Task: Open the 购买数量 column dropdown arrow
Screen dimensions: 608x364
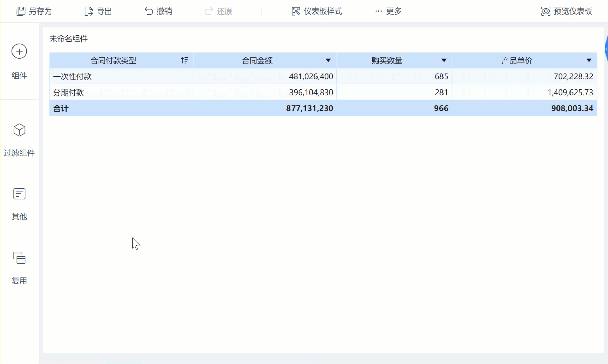Action: 444,60
